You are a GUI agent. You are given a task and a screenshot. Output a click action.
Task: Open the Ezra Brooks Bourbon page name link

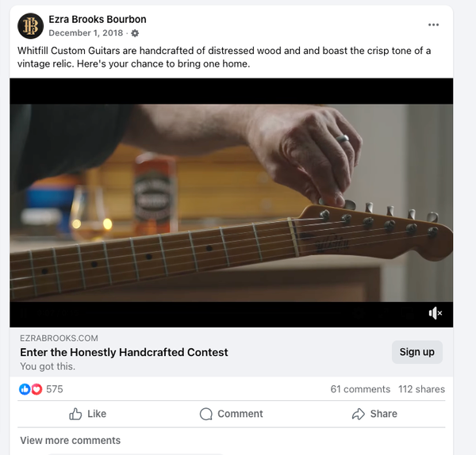pyautogui.click(x=97, y=19)
